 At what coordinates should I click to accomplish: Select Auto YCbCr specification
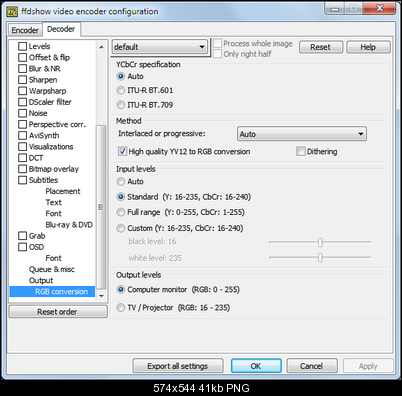[121, 76]
